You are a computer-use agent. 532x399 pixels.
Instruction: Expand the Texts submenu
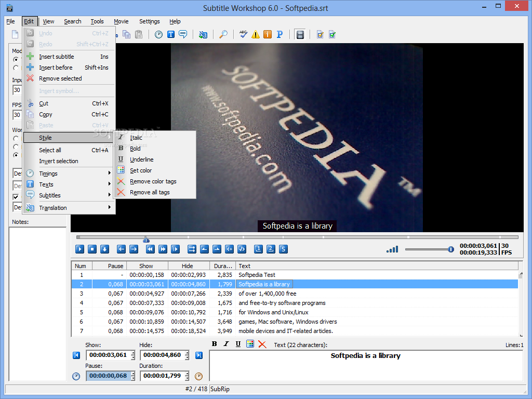pos(69,184)
